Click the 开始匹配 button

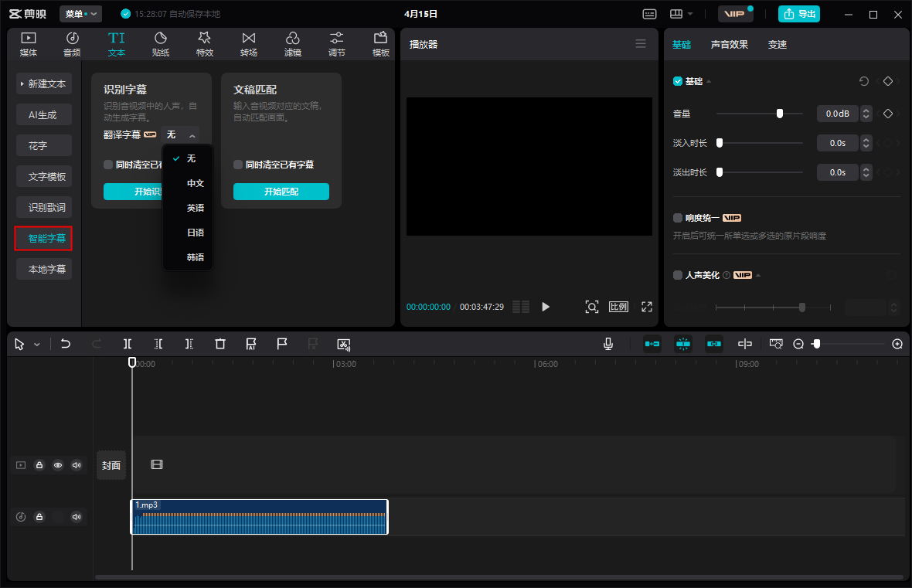[x=281, y=192]
